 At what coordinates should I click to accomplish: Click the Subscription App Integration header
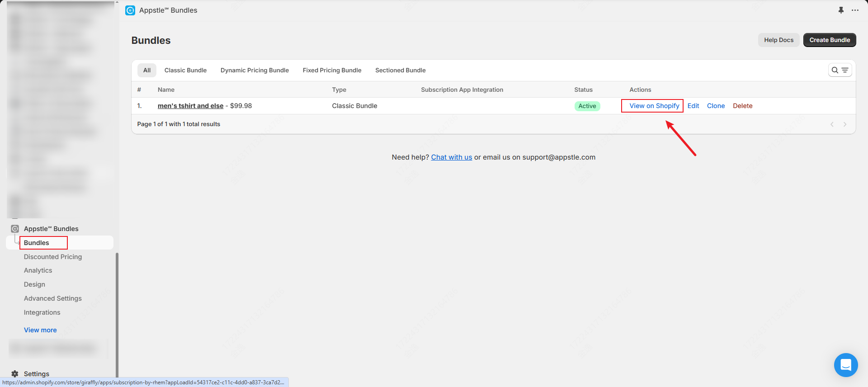[x=462, y=90]
